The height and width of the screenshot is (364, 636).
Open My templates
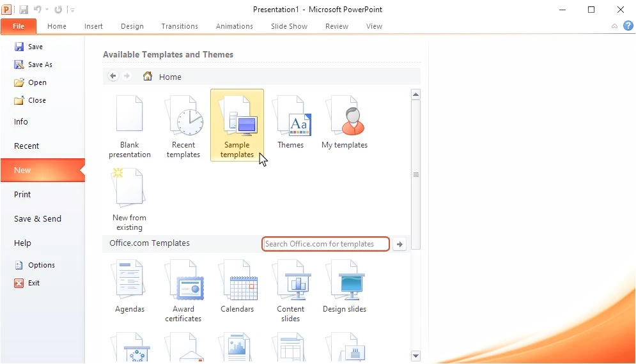pyautogui.click(x=345, y=121)
